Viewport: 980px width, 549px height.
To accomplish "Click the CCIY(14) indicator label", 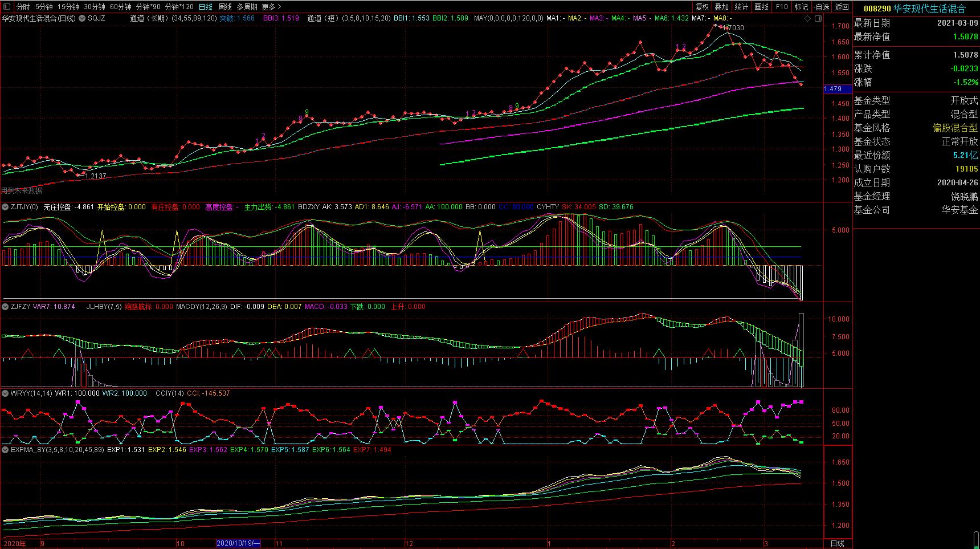I will [x=170, y=393].
